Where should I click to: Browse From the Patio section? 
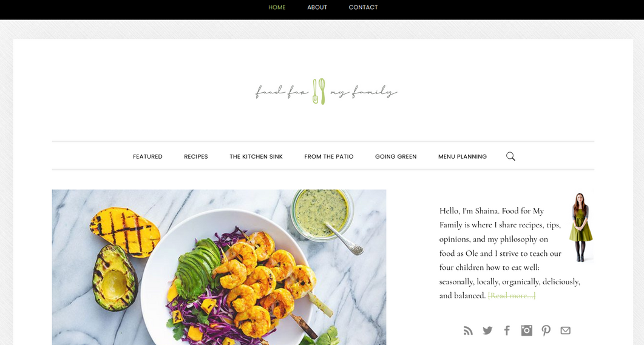[329, 156]
